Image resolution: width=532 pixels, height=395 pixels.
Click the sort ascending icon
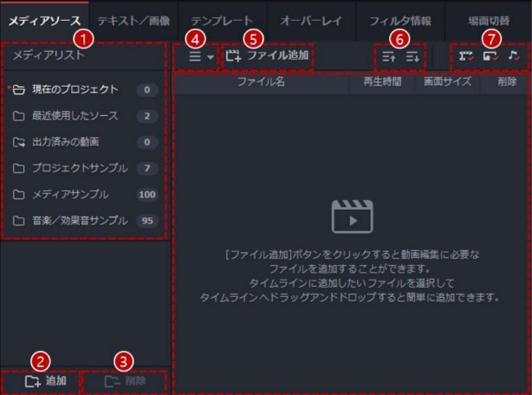[x=386, y=56]
